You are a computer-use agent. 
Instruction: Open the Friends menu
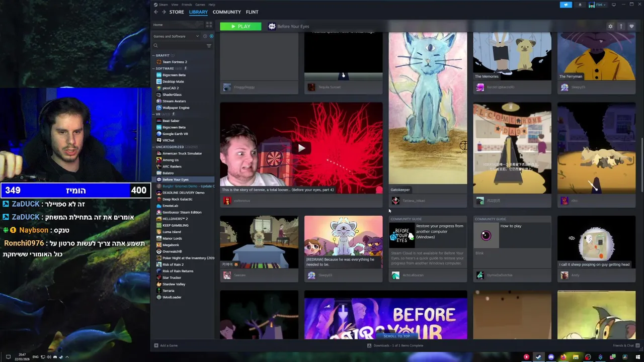tap(187, 5)
